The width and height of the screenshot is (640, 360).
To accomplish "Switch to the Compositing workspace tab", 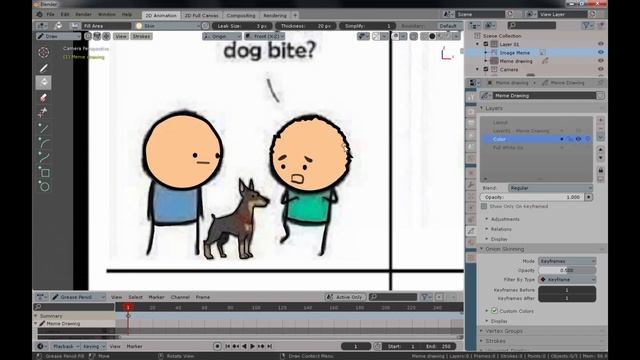I will (241, 16).
